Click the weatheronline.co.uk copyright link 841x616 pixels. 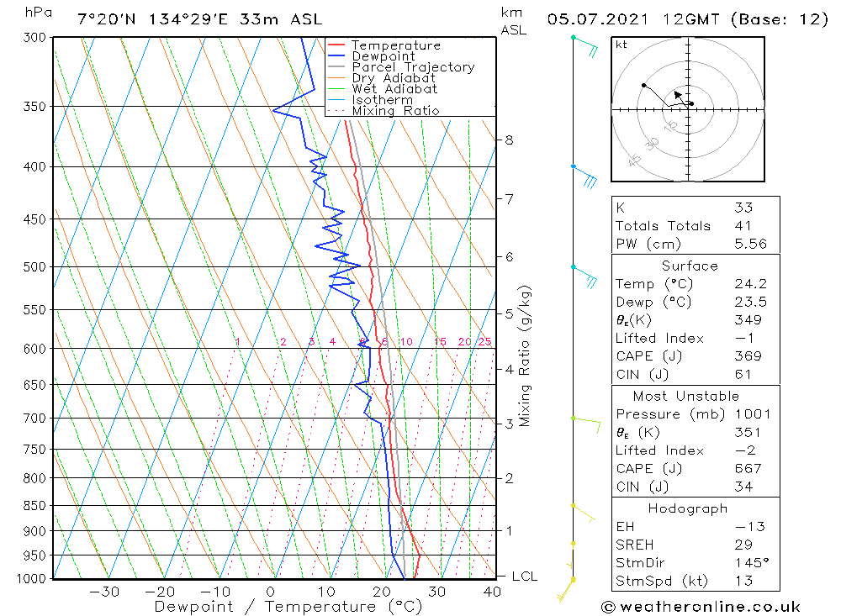pyautogui.click(x=701, y=607)
